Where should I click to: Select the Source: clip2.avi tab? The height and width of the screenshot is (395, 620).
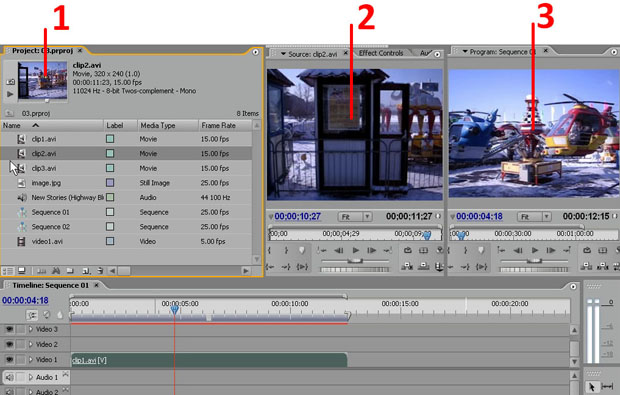(x=312, y=54)
